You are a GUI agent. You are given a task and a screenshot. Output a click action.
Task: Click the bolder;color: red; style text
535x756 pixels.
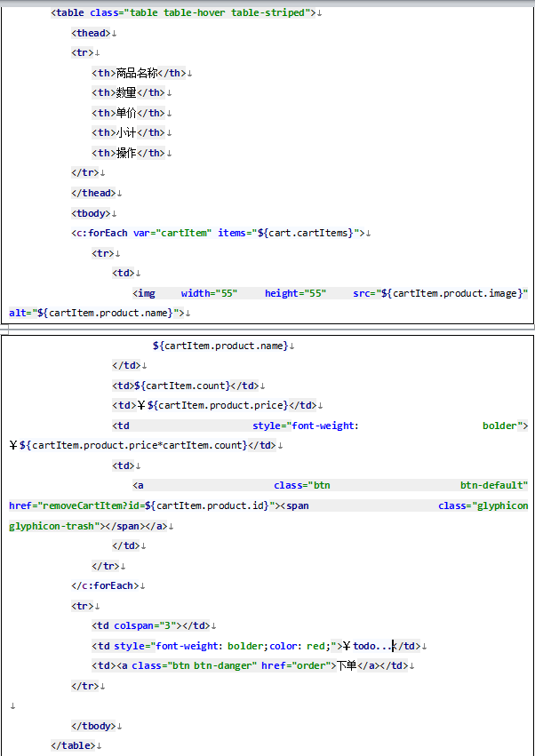point(279,646)
